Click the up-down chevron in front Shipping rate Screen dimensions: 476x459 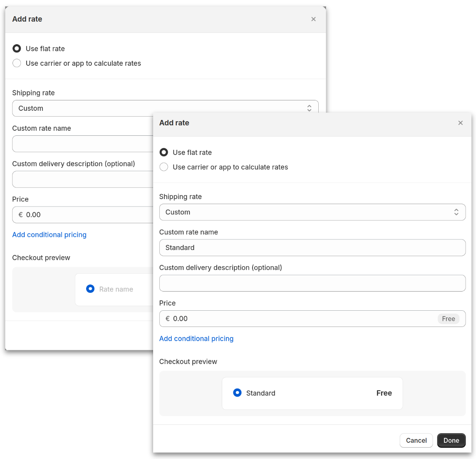click(456, 212)
